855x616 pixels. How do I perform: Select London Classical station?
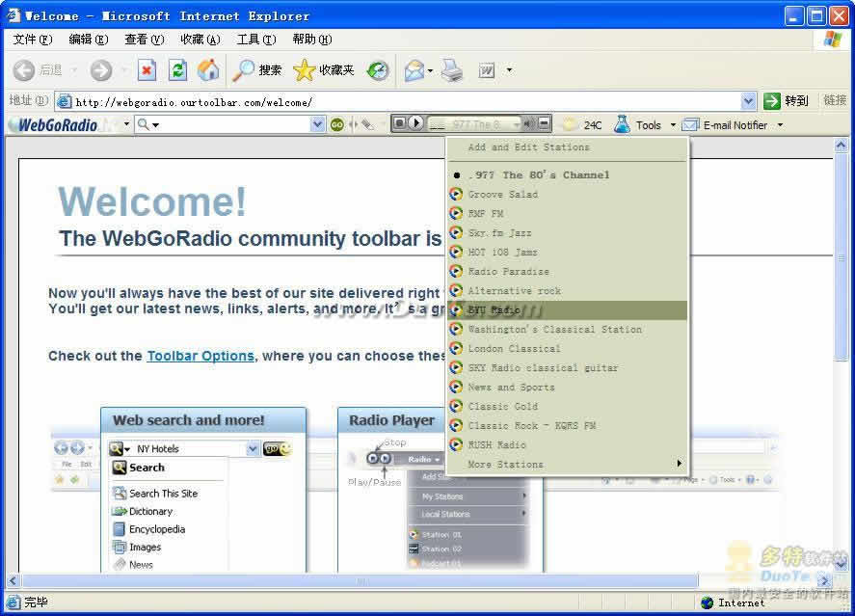click(x=567, y=349)
